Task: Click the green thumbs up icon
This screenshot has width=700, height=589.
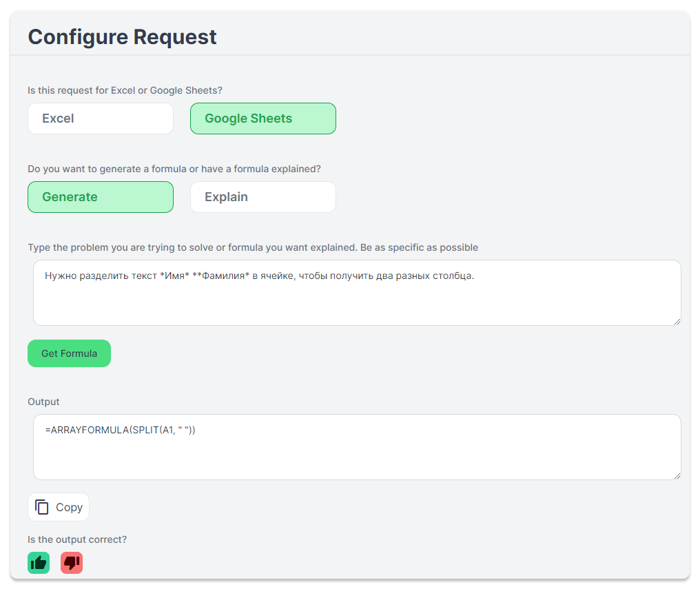Action: [x=39, y=563]
